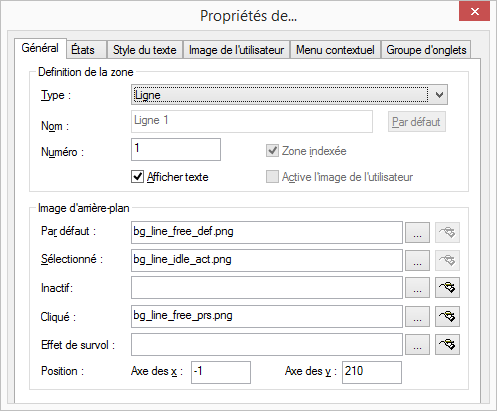Click the clear icon next to Effet de survol
The height and width of the screenshot is (411, 497).
point(447,345)
